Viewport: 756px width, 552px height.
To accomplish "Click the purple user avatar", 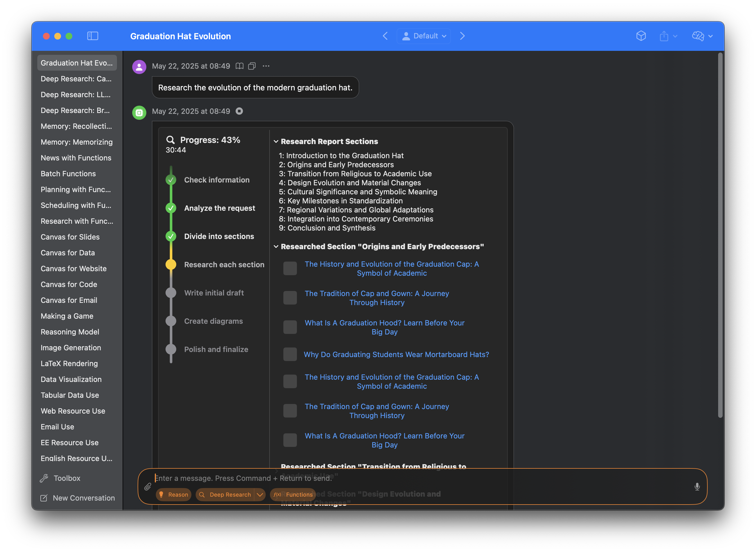I will pyautogui.click(x=139, y=67).
